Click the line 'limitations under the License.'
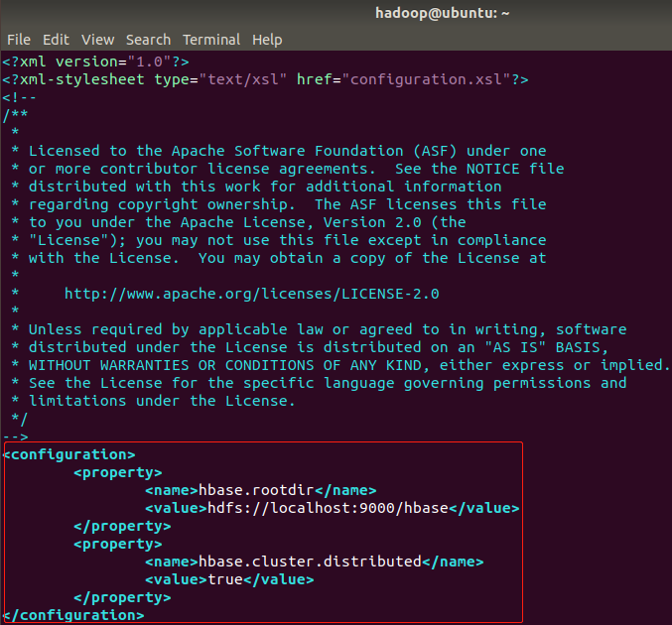 [x=154, y=401]
